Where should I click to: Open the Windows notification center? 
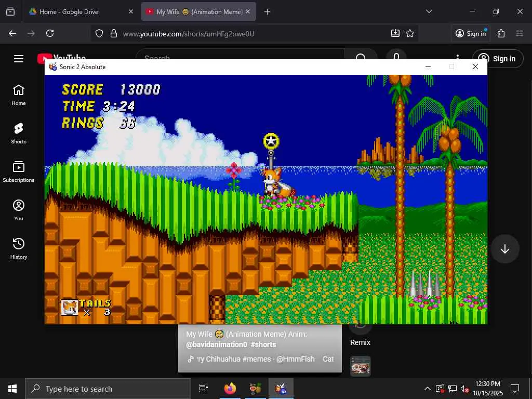click(x=515, y=389)
